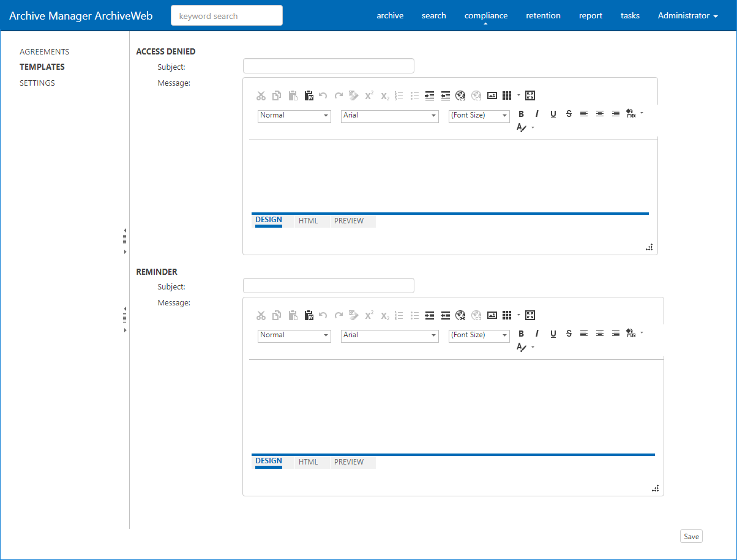Toggle Bold in Access Denied editor
The image size is (737, 560).
(522, 114)
